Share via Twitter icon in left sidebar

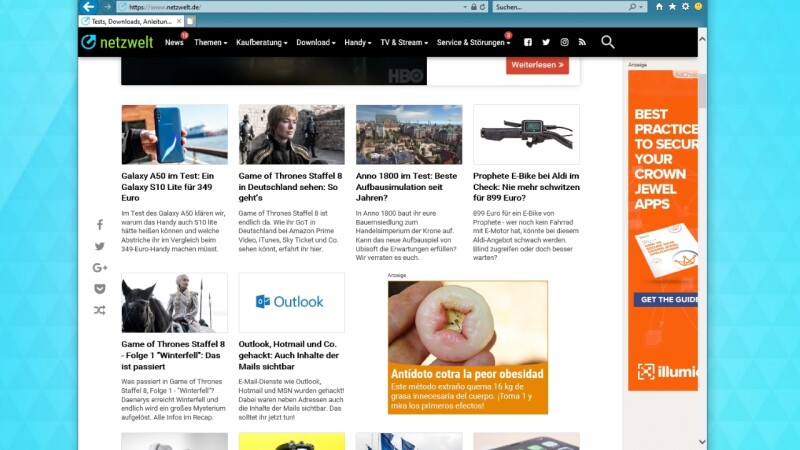pyautogui.click(x=100, y=246)
